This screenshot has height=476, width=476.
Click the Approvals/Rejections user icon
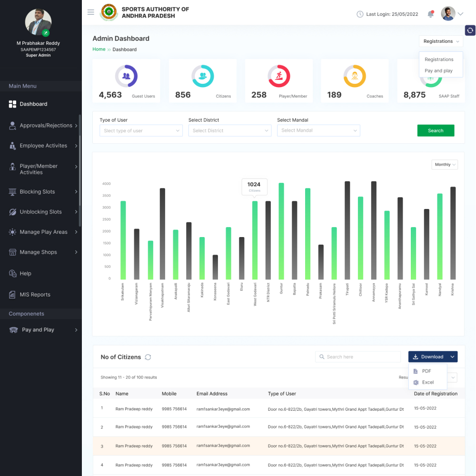12,126
